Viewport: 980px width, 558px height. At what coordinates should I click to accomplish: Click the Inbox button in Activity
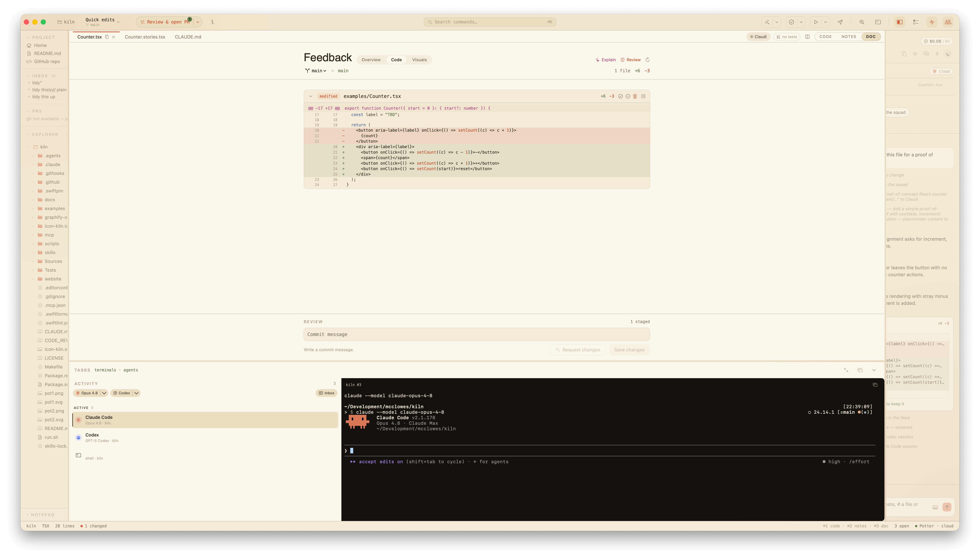pyautogui.click(x=327, y=393)
